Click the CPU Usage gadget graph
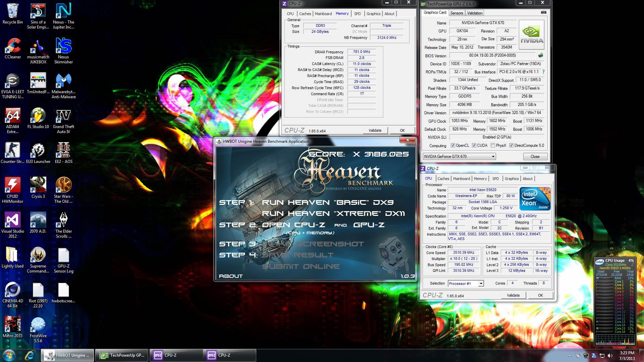Screen dimensions: 644x362 [x=616, y=340]
